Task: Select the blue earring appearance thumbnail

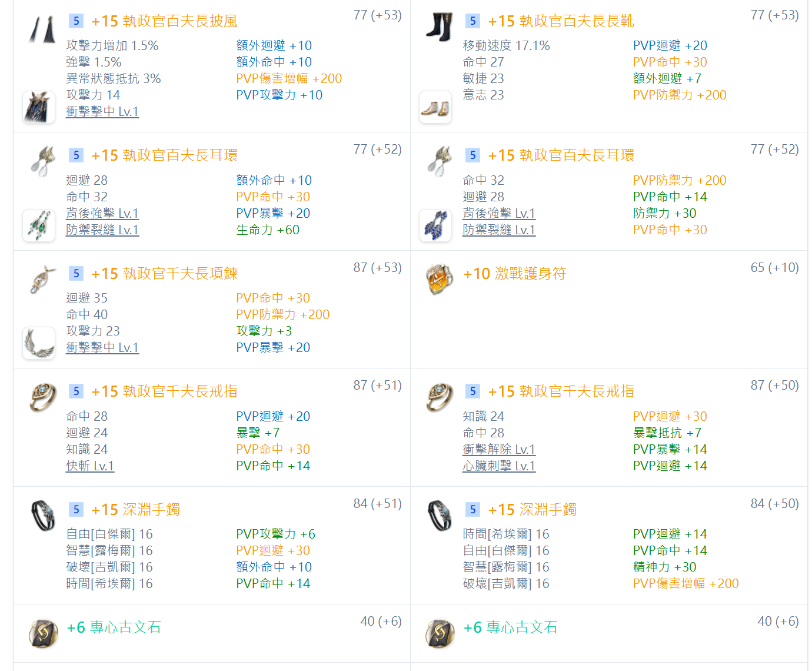Action: pyautogui.click(x=435, y=225)
